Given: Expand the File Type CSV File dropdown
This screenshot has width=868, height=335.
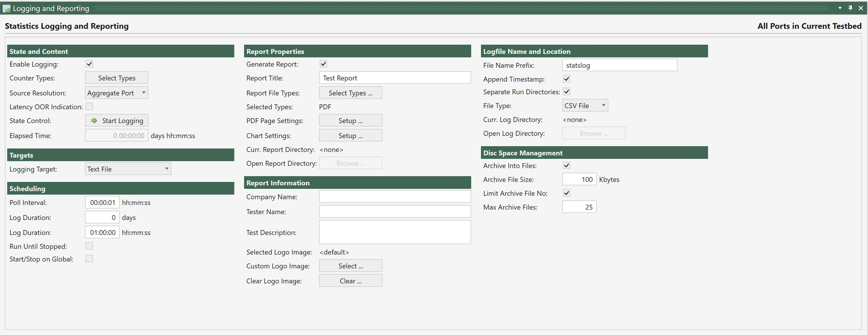Looking at the screenshot, I should click(x=605, y=105).
